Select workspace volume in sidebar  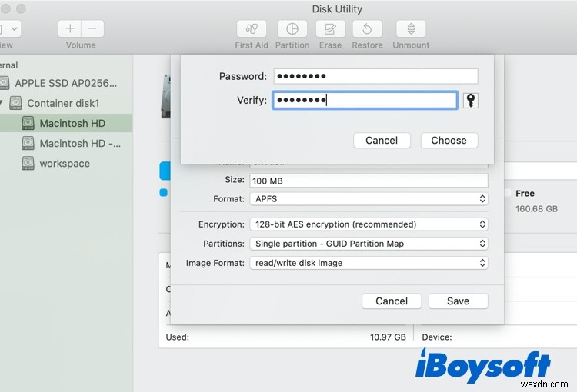66,163
